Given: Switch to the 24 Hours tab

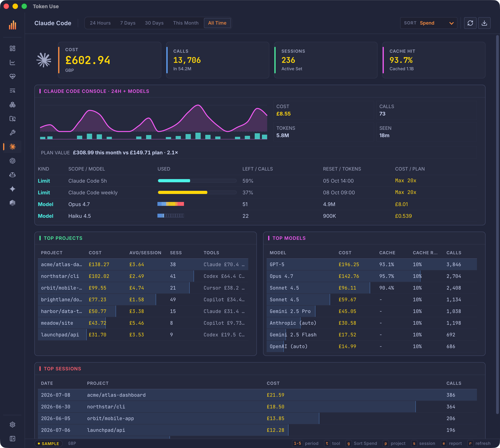Looking at the screenshot, I should click(x=100, y=23).
